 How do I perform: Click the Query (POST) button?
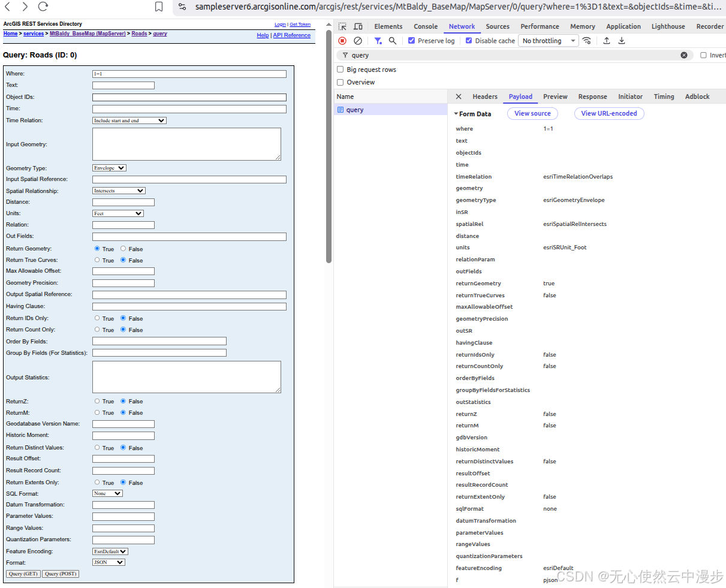(61, 574)
